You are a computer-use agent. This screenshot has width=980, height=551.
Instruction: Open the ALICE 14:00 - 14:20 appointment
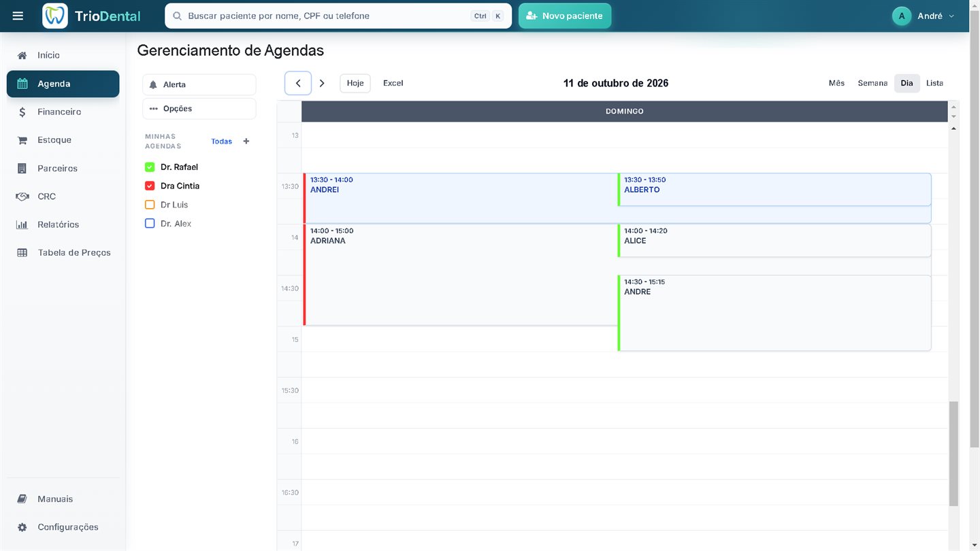click(x=774, y=241)
